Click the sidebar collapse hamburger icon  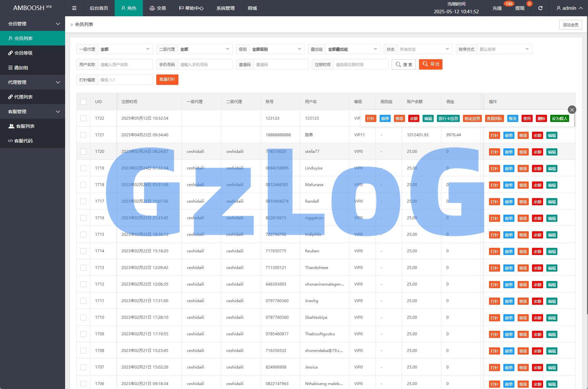coord(74,8)
